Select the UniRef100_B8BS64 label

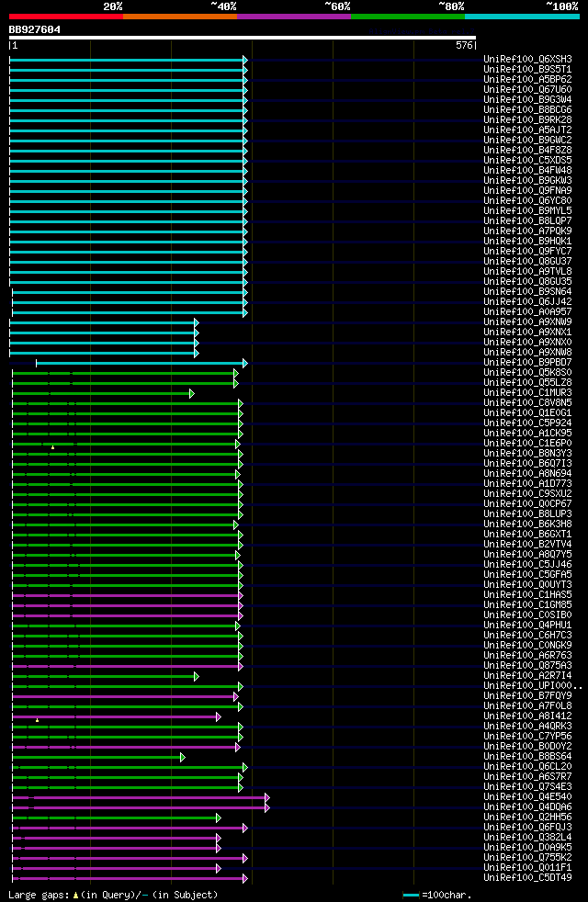coord(527,757)
